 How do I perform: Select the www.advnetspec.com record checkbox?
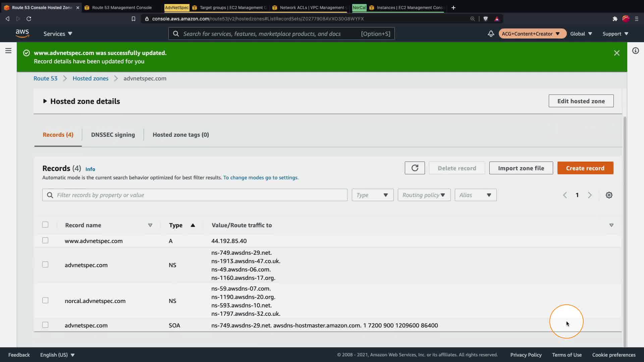(x=45, y=241)
